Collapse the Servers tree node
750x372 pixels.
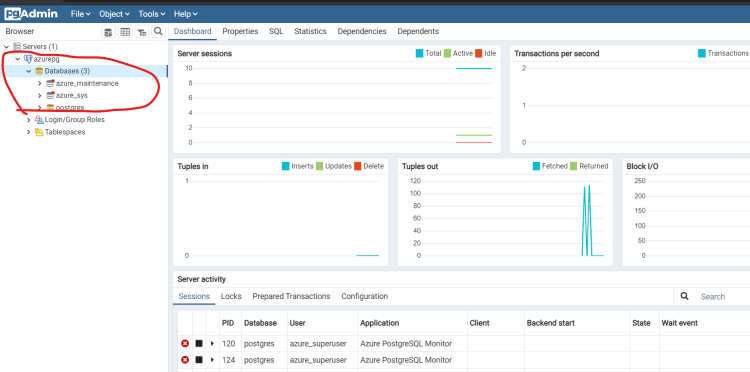7,47
